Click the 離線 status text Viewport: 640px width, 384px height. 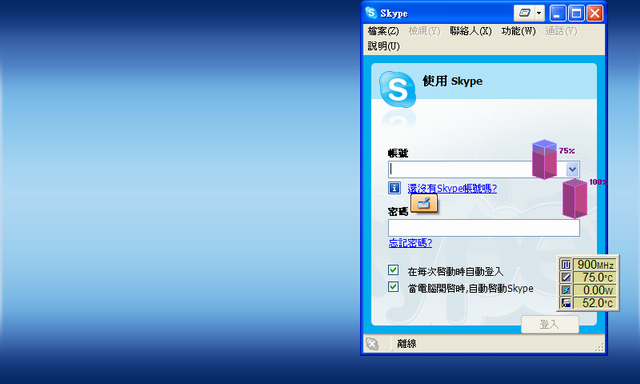point(407,344)
